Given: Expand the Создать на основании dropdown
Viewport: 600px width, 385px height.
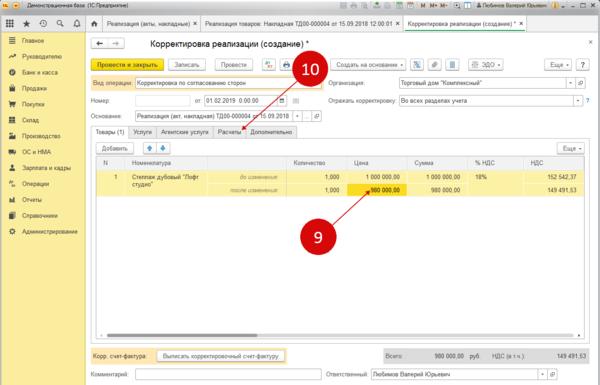Looking at the screenshot, I should coord(368,65).
